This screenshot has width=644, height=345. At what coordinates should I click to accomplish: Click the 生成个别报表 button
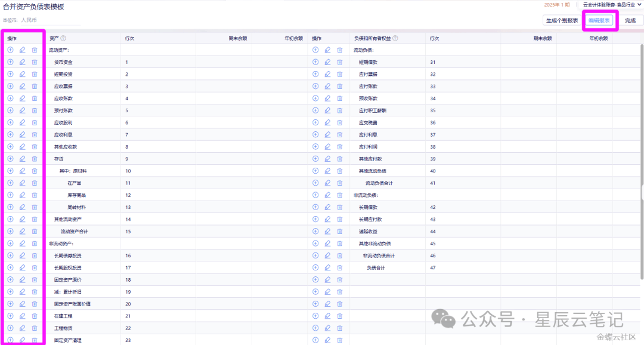561,20
